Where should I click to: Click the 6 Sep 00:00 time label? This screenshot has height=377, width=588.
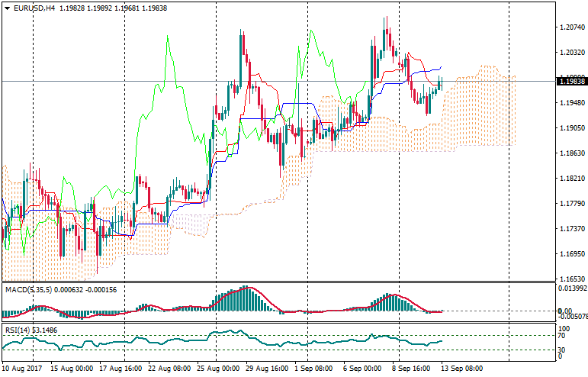361,368
